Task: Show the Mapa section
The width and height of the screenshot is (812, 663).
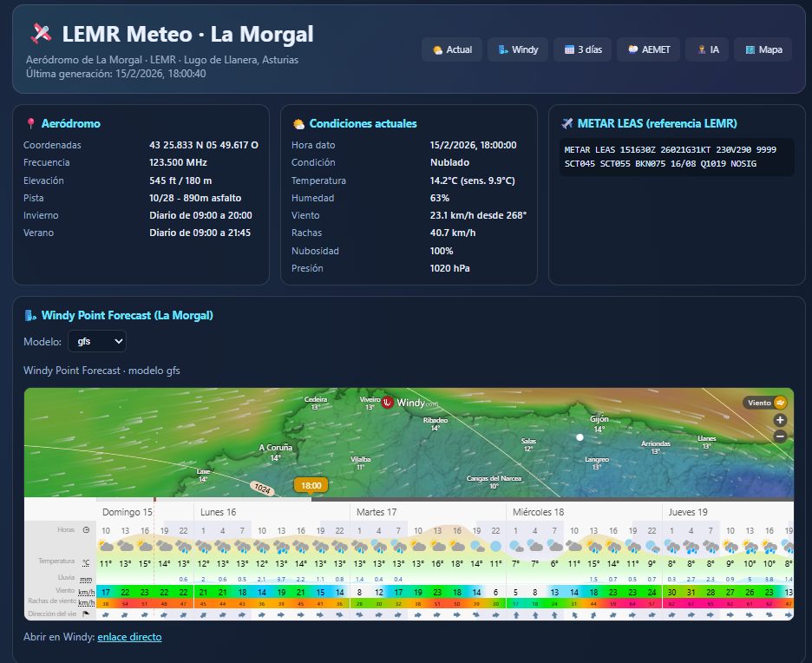Action: coord(763,49)
